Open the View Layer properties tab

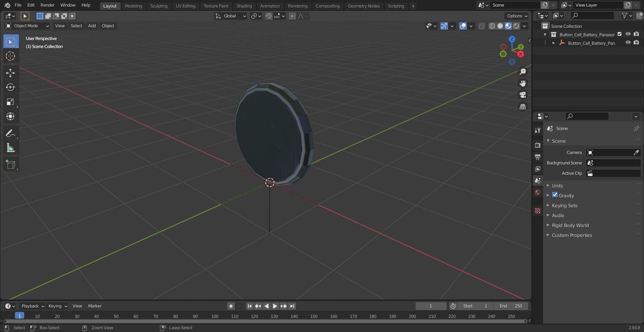pyautogui.click(x=537, y=169)
